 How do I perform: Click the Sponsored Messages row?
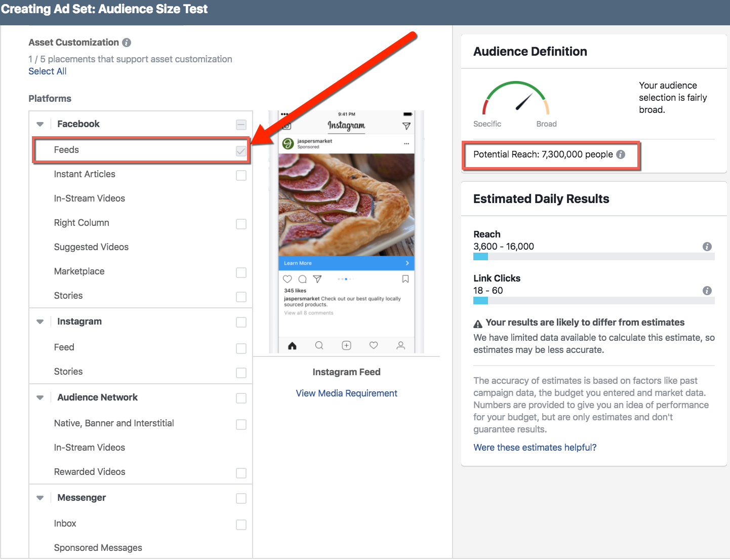(141, 548)
